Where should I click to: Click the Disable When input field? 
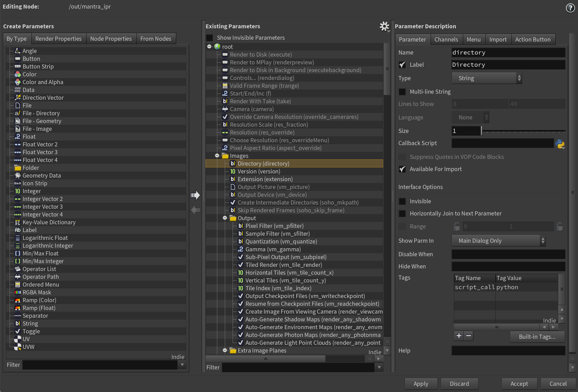pyautogui.click(x=508, y=254)
